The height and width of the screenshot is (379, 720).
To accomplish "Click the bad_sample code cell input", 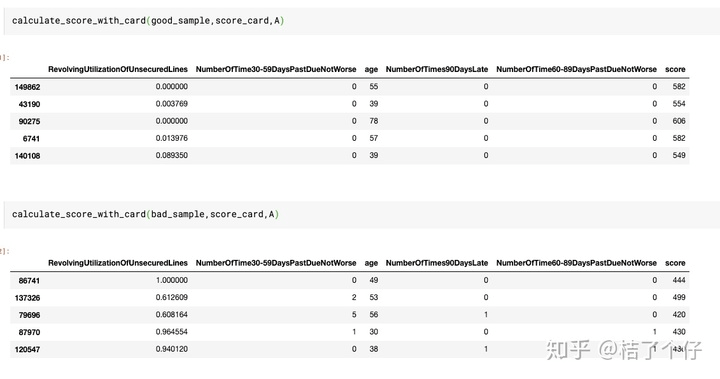I will tap(362, 215).
